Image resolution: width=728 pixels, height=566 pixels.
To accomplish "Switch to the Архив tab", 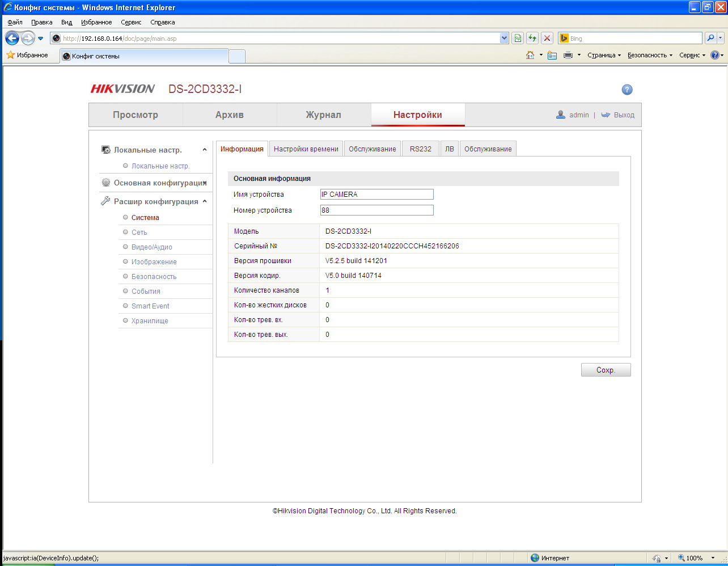I will [x=230, y=115].
